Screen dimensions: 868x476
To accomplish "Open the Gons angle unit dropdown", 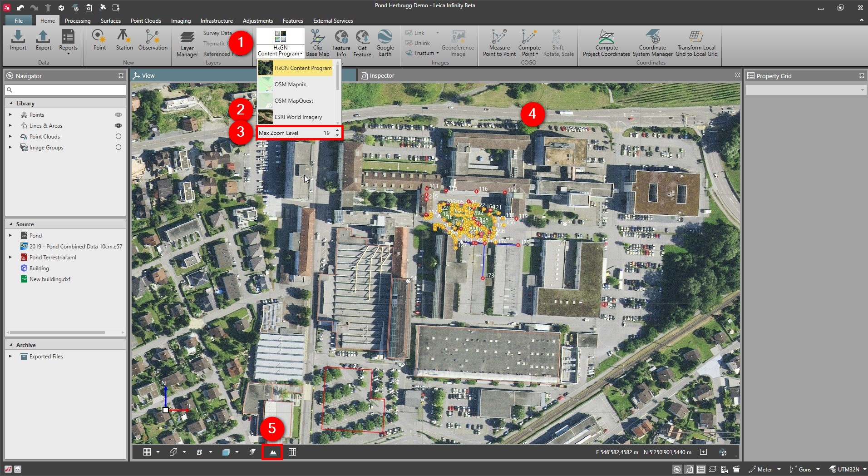I will point(818,469).
